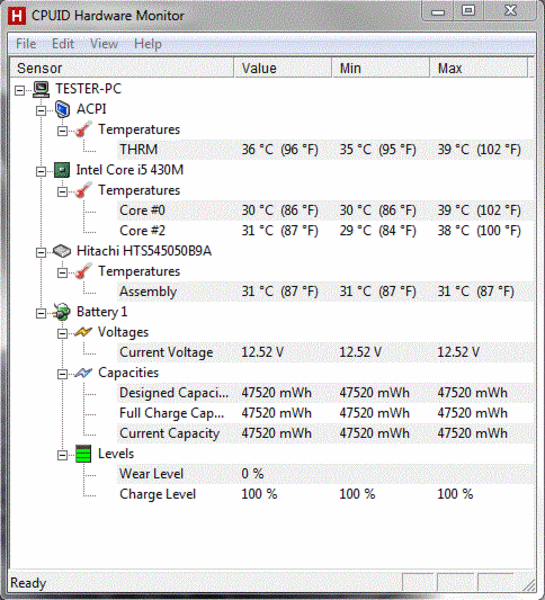Select the Battery 1 item
The width and height of the screenshot is (545, 600).
click(102, 312)
